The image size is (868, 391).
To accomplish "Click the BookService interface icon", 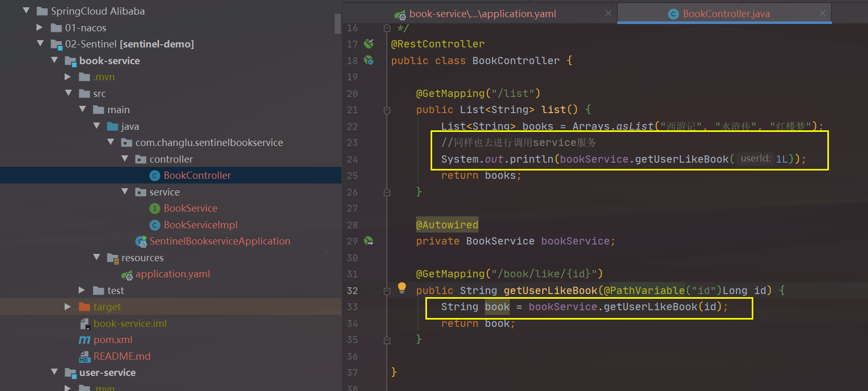I will (155, 209).
